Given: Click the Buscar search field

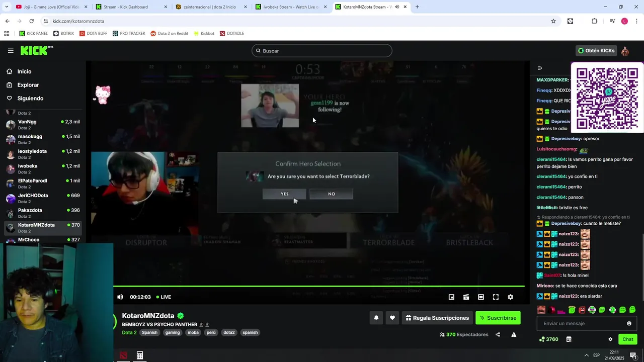Looking at the screenshot, I should (x=322, y=51).
